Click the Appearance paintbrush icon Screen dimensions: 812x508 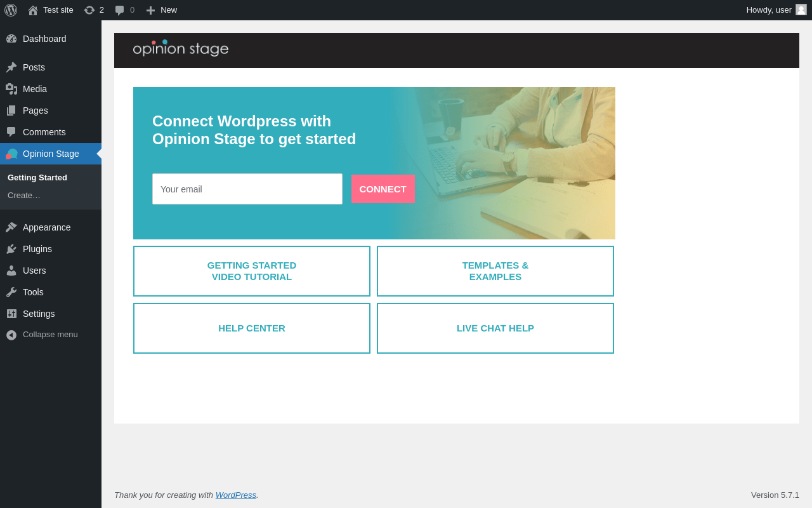point(11,227)
